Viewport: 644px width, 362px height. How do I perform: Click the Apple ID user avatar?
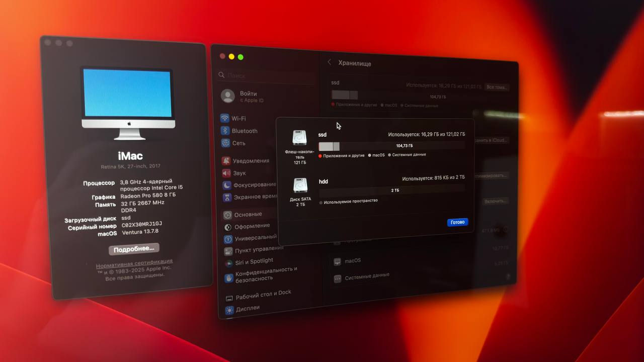[x=228, y=96]
